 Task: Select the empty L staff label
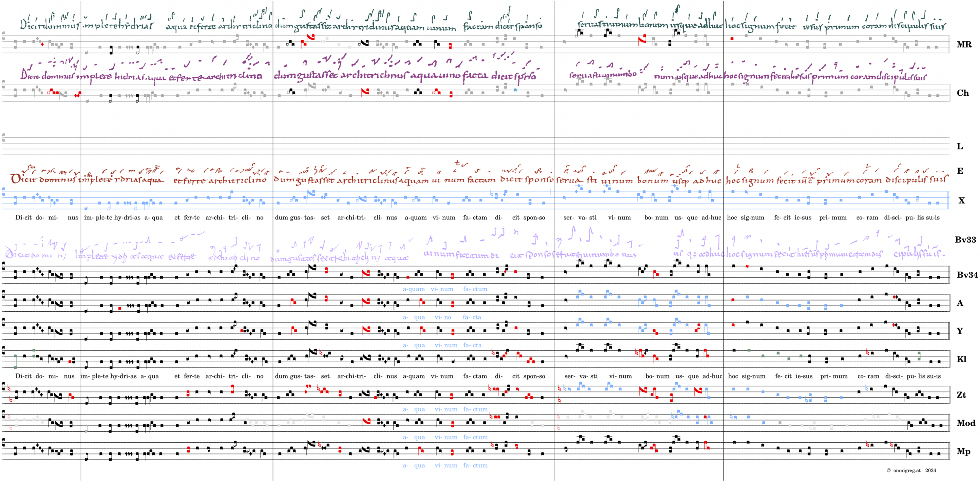pyautogui.click(x=960, y=147)
